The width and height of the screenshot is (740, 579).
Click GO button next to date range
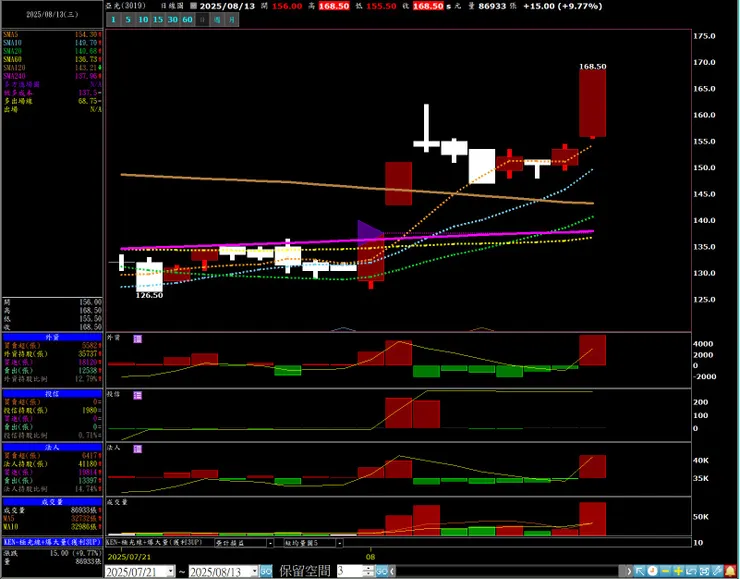pyautogui.click(x=266, y=571)
